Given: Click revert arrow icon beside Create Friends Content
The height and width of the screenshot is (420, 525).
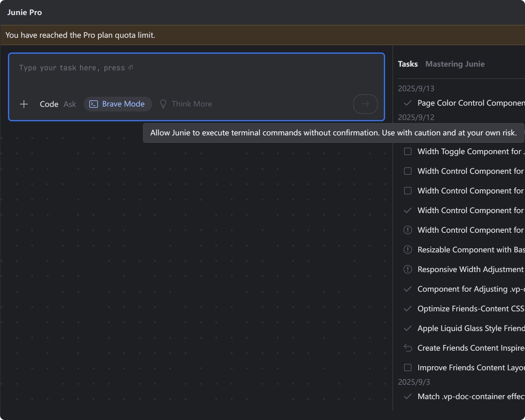Looking at the screenshot, I should tap(407, 348).
